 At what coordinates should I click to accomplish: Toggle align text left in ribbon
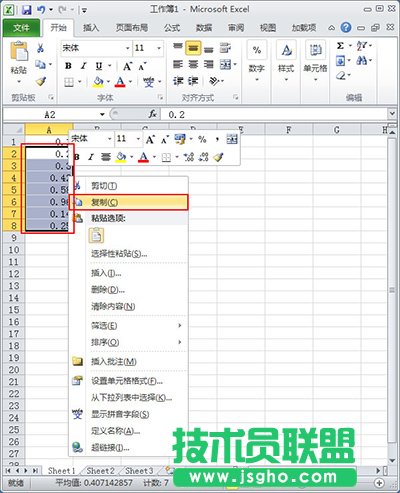(178, 64)
